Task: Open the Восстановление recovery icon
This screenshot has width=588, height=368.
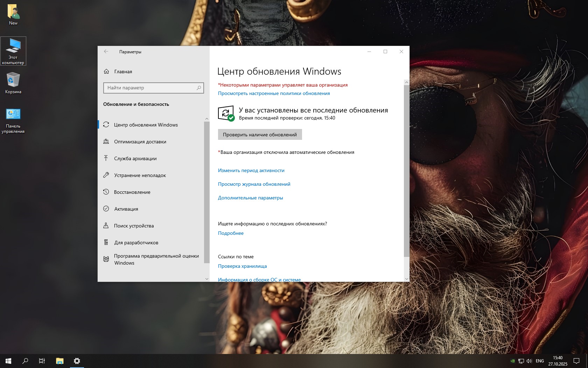Action: (x=106, y=192)
